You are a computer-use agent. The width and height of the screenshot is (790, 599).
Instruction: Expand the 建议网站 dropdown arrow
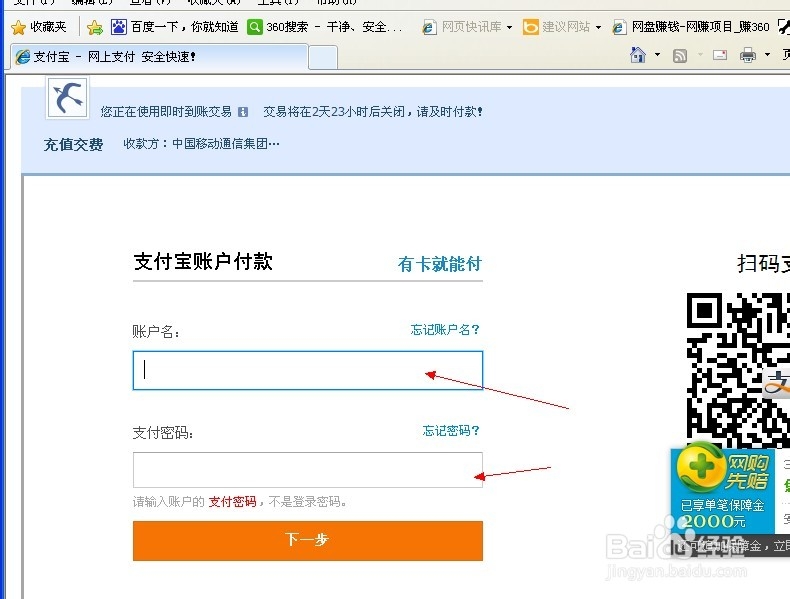click(599, 27)
